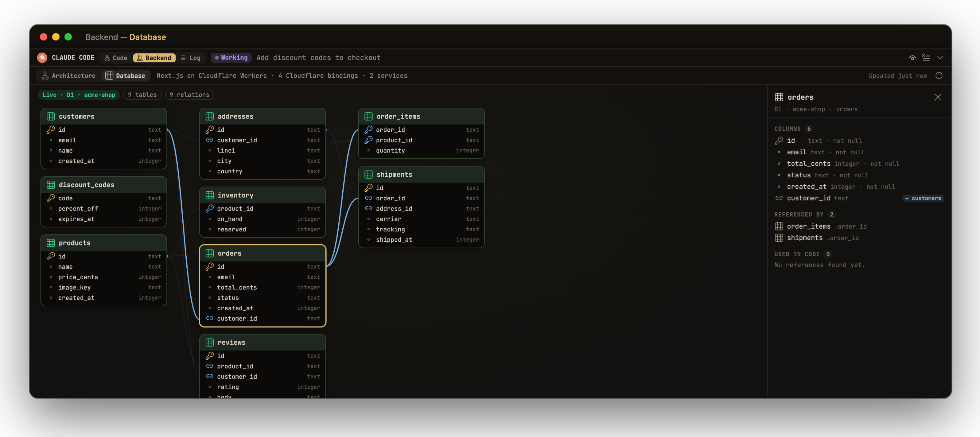Click the inventory table grid icon
The image size is (980, 437).
pos(210,195)
